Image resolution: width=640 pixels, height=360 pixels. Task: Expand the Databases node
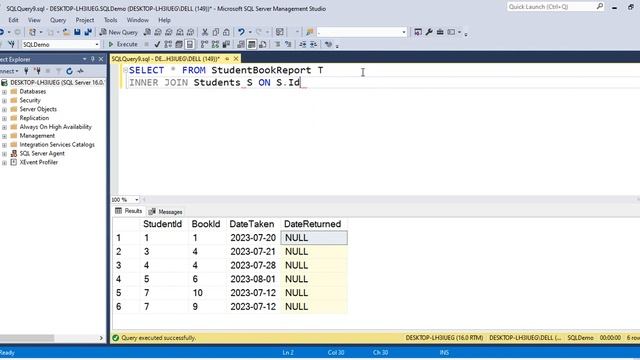(x=4, y=92)
